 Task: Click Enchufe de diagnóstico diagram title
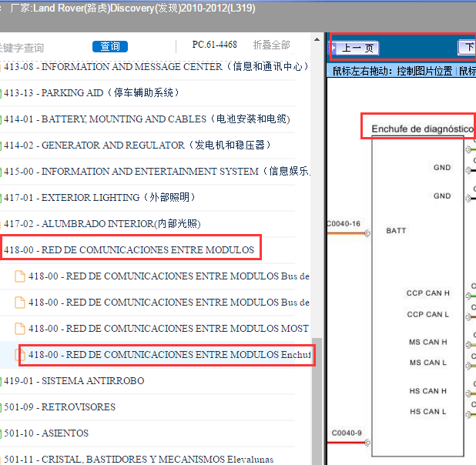[x=423, y=129]
